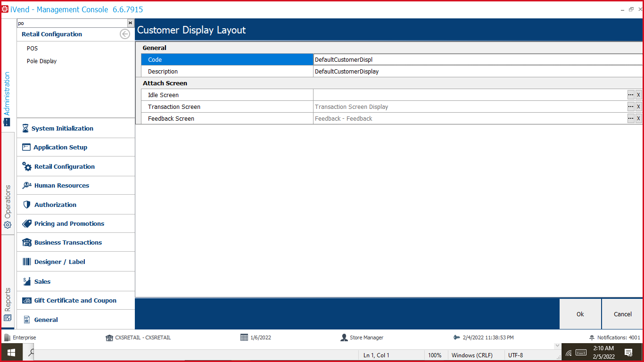This screenshot has height=362, width=644.
Task: Click the General calculator icon
Action: pos(27,320)
